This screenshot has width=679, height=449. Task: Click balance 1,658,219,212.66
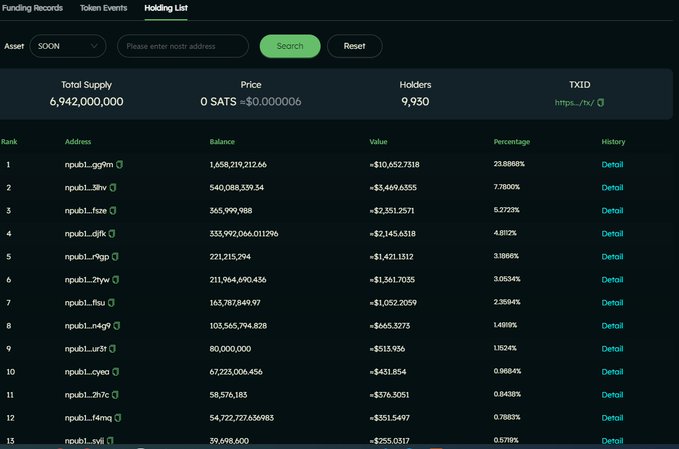(x=238, y=165)
